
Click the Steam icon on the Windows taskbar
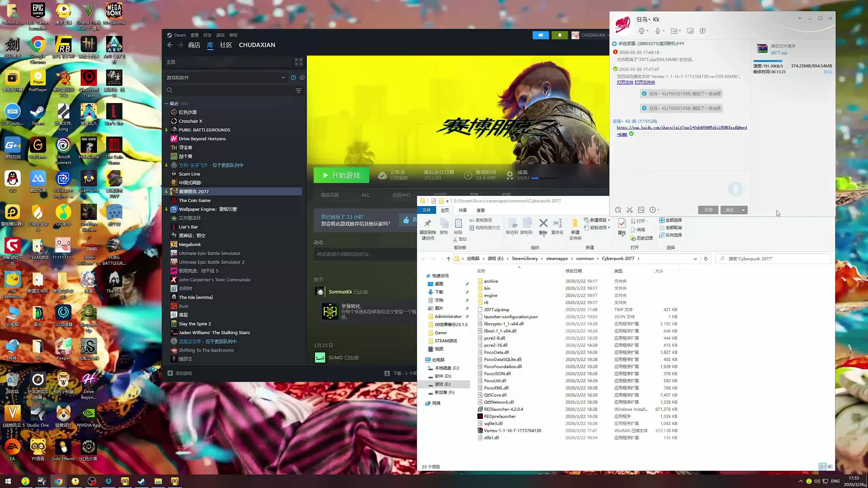tap(141, 481)
